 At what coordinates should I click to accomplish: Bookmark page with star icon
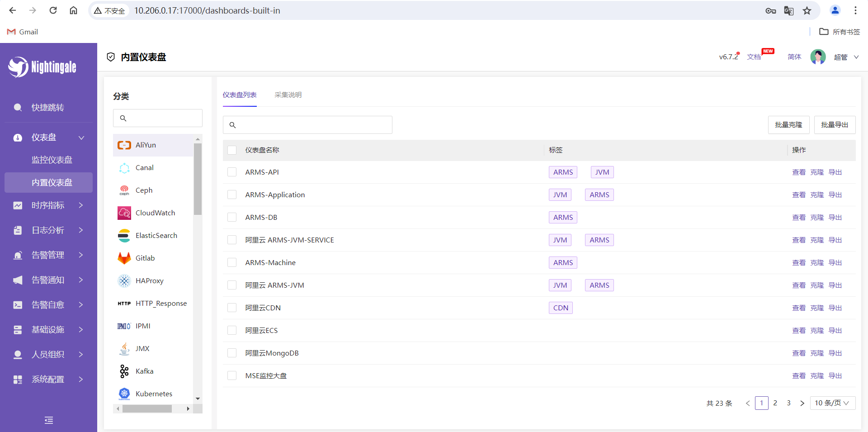807,10
